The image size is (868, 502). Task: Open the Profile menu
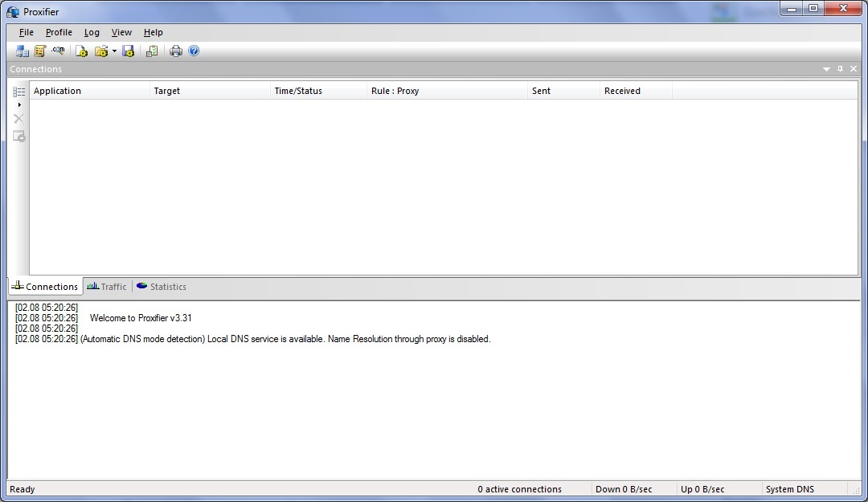point(59,33)
